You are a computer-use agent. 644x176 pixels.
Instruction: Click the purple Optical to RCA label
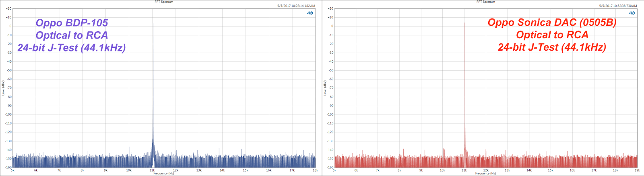72,35
